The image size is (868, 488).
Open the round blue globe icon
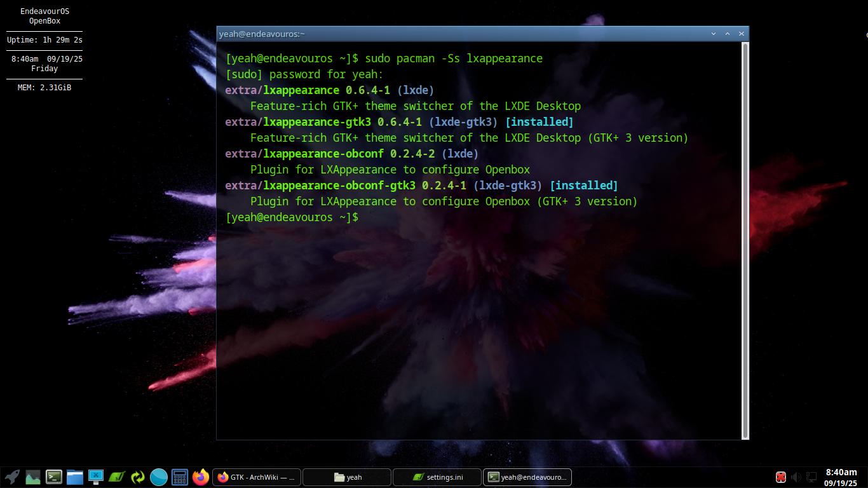pyautogui.click(x=159, y=477)
